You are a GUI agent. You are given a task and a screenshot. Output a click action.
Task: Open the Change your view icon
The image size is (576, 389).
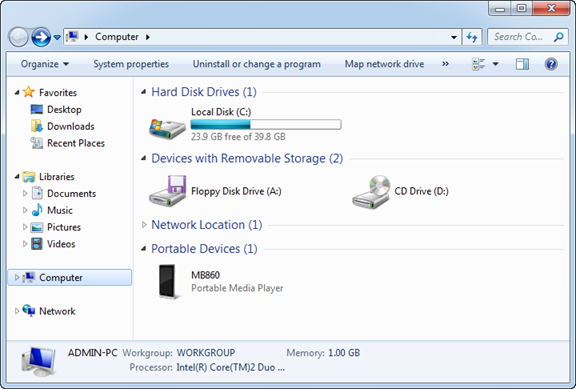478,64
